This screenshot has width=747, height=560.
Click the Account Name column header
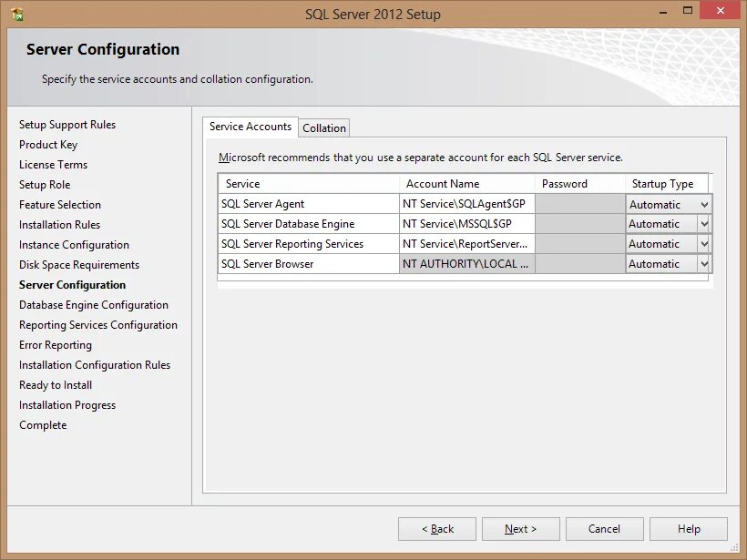tap(466, 184)
